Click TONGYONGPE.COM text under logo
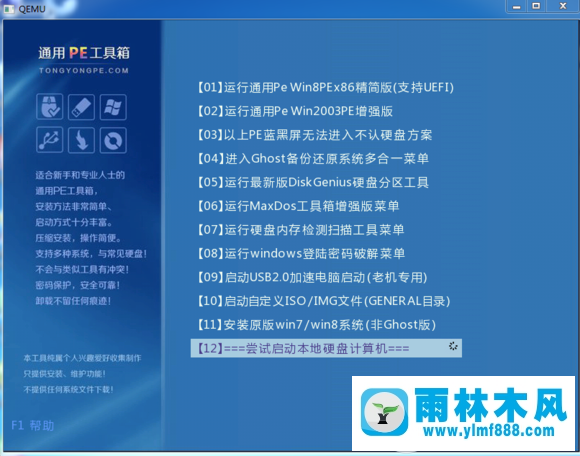 coord(84,70)
